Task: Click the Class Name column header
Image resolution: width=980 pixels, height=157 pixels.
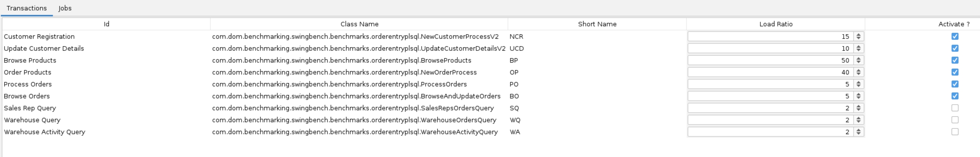Action: point(359,24)
